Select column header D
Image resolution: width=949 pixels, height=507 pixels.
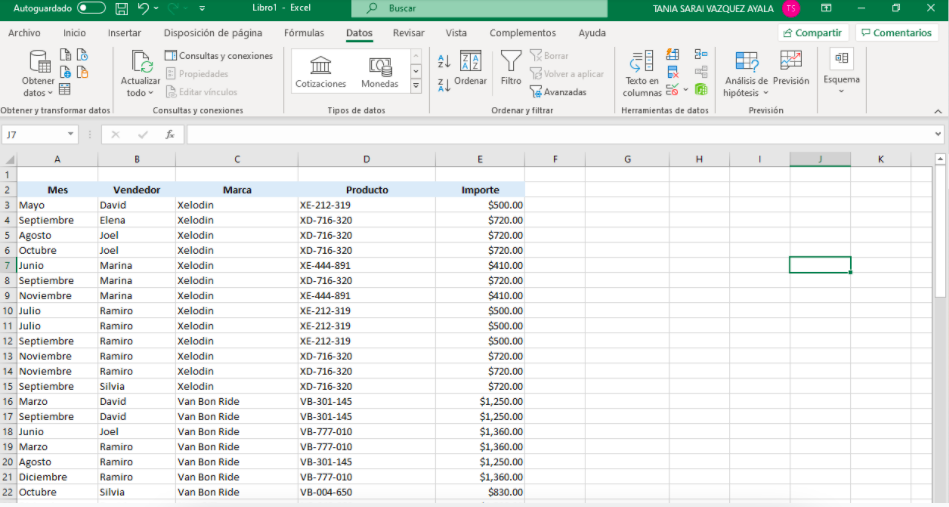tap(366, 159)
